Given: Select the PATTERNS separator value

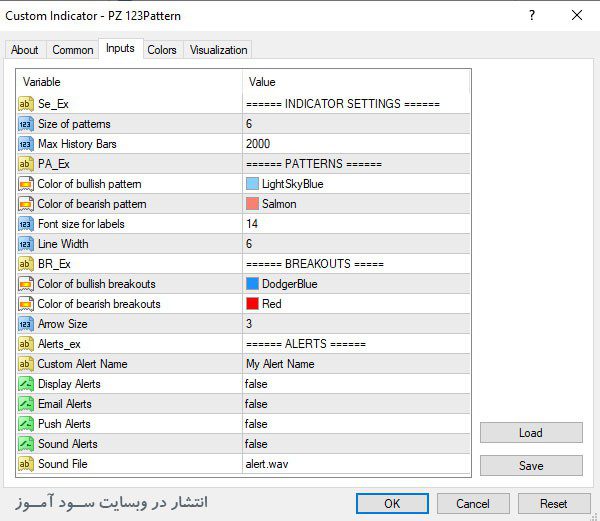Looking at the screenshot, I should coord(314,164).
